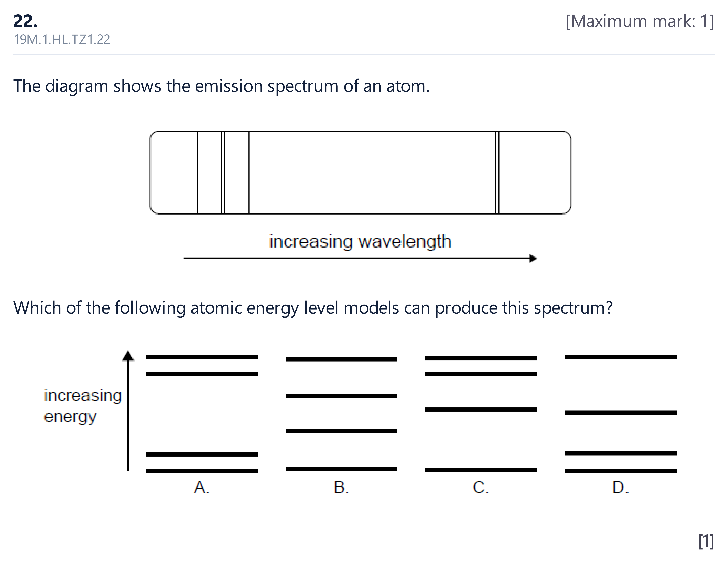Click the increasing energy vertical arrow
The image size is (728, 561).
pos(128,411)
